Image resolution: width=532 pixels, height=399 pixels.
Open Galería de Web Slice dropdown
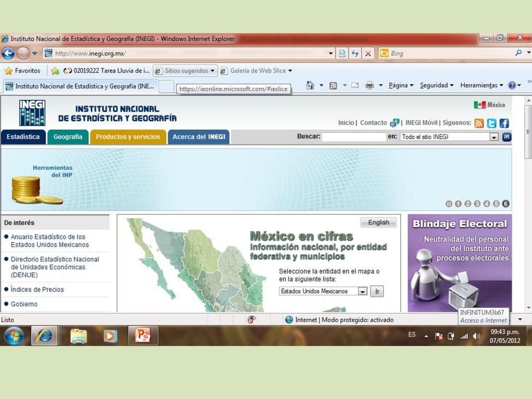(256, 71)
